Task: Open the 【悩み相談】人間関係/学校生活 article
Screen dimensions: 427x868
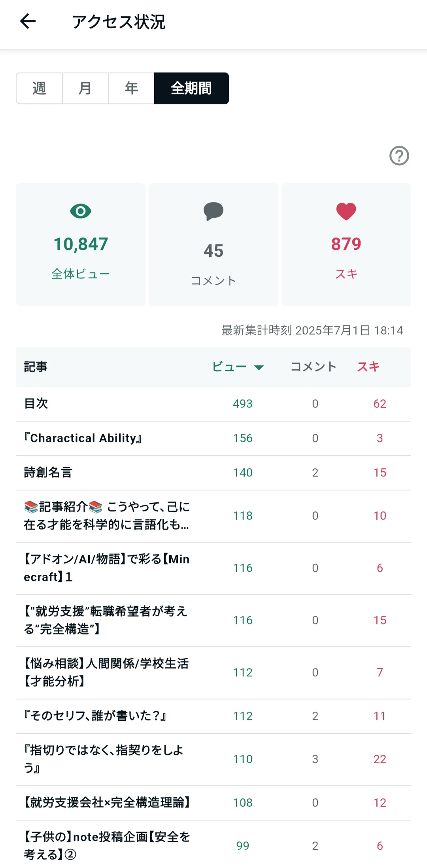Action: pyautogui.click(x=213, y=672)
